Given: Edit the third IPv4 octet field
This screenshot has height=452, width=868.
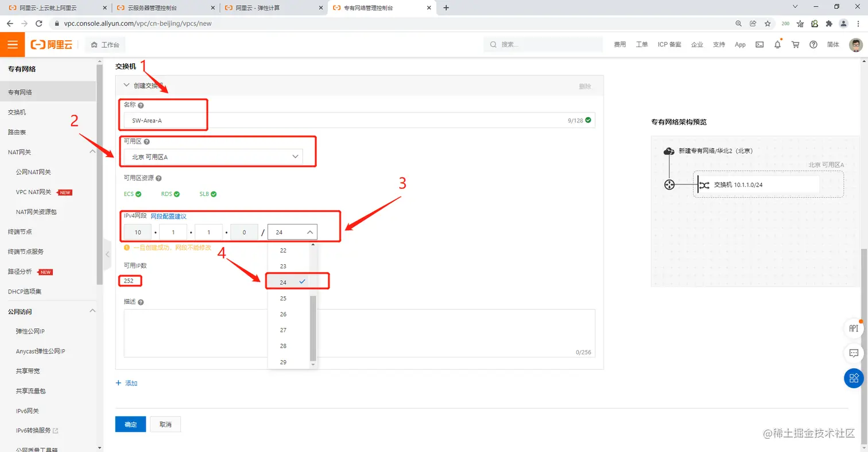Looking at the screenshot, I should 209,232.
